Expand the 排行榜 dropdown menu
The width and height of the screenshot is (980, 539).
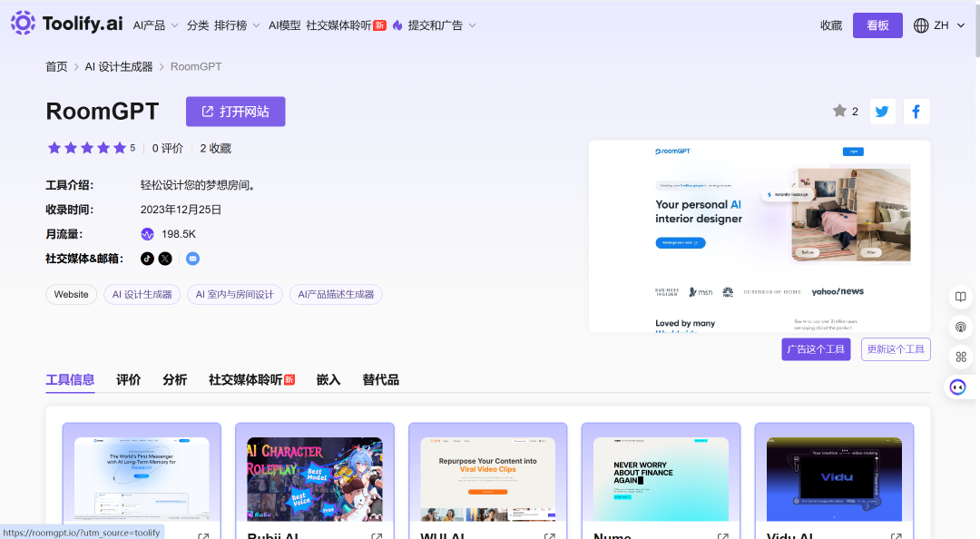point(237,25)
